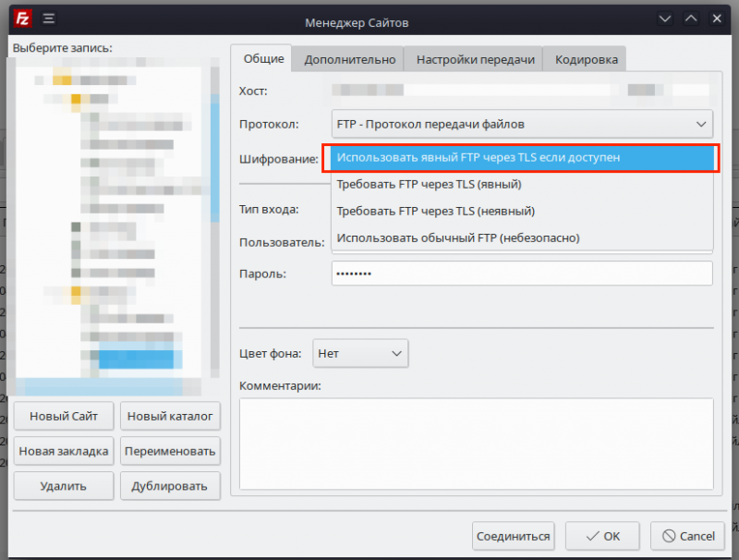Image resolution: width=739 pixels, height=560 pixels.
Task: Switch to Настройки передачи tab
Action: [475, 59]
